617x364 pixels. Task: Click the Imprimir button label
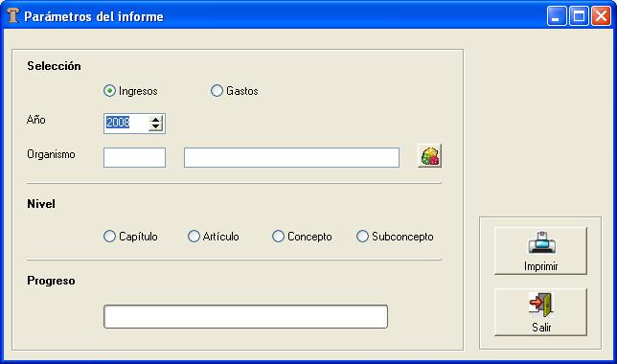click(541, 266)
